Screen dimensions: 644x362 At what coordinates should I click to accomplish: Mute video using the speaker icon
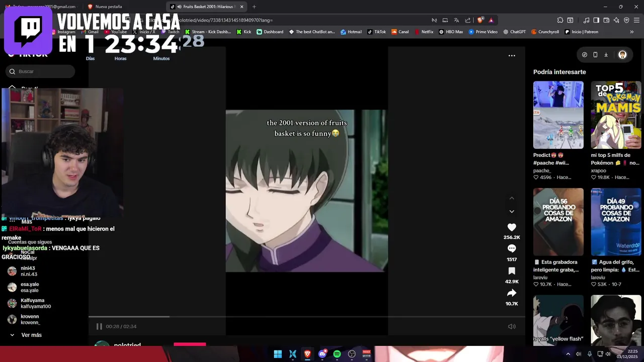[512, 326]
